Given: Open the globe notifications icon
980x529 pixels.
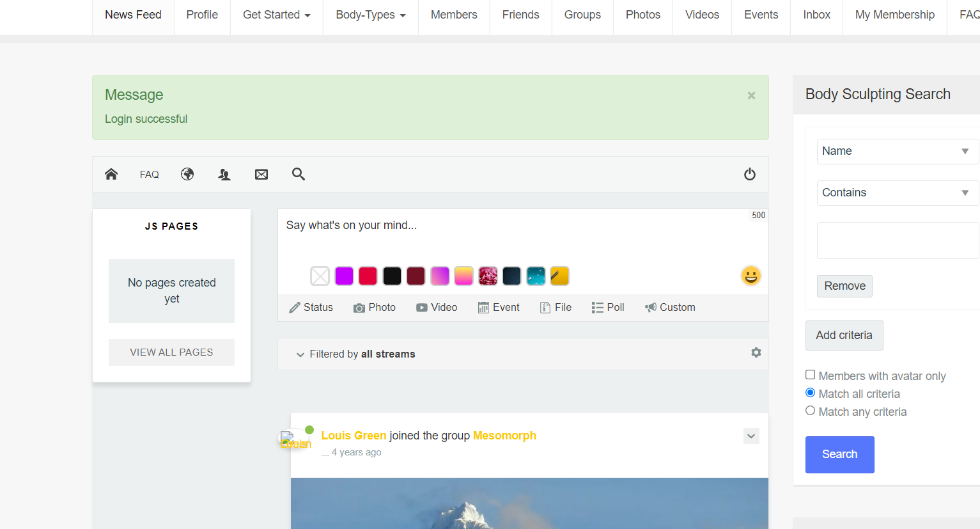Looking at the screenshot, I should pos(187,174).
